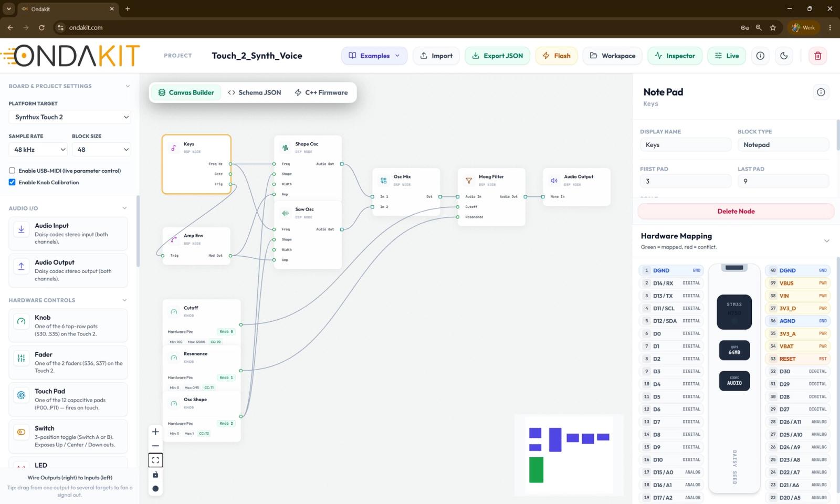Click the Moog Filter funnel icon

469,181
